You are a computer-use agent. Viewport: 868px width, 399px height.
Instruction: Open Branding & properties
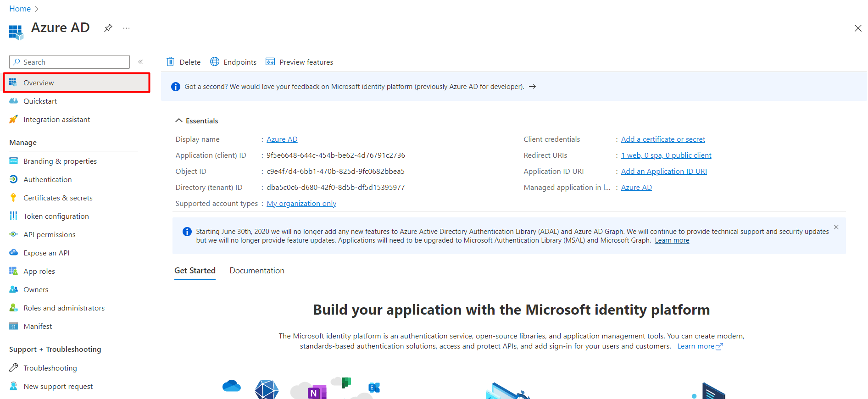tap(60, 161)
